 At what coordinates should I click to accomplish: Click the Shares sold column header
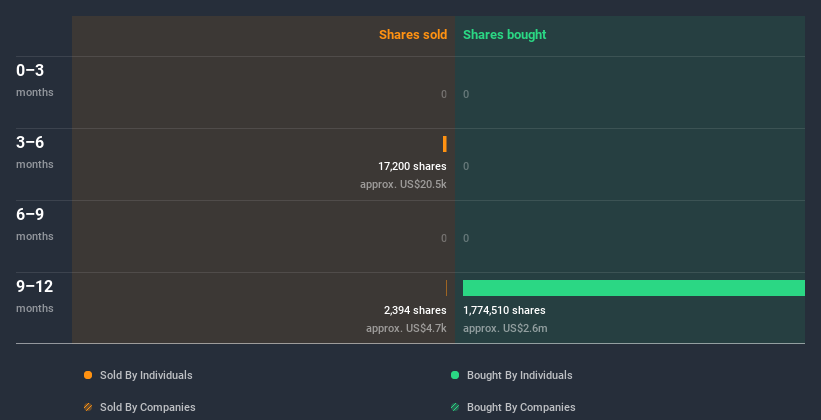413,35
